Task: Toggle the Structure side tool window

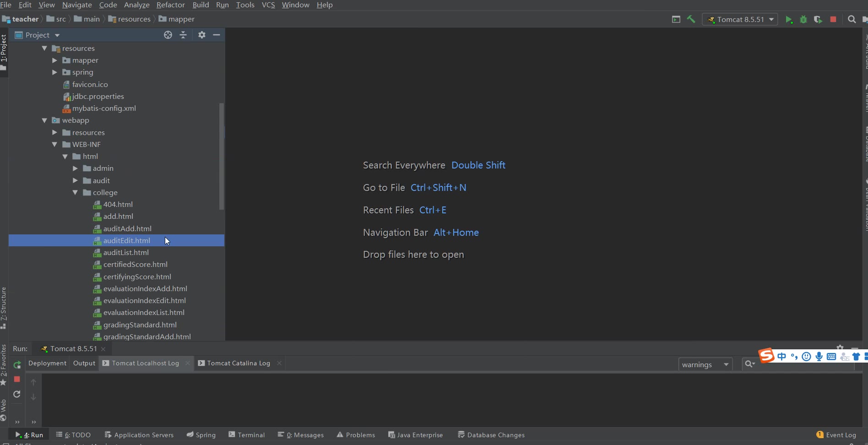Action: 4,307
